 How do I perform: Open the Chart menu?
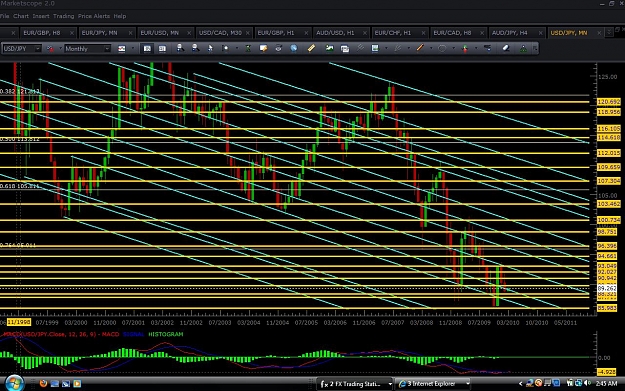[21, 16]
